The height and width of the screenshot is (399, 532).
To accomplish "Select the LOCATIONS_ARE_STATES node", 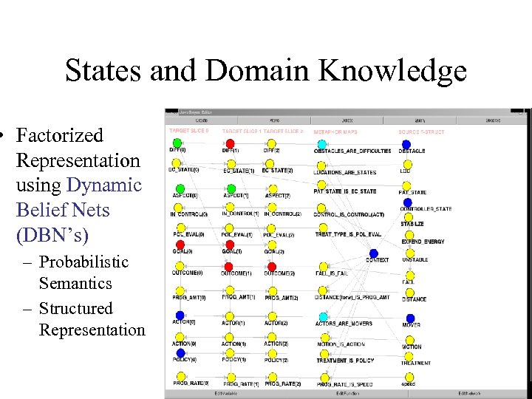I will point(321,166).
